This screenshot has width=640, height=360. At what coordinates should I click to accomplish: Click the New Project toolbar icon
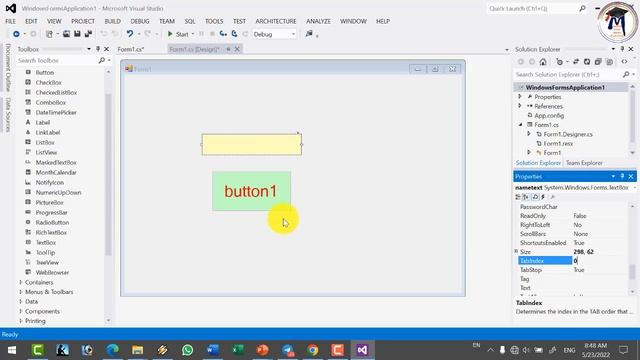pos(49,34)
